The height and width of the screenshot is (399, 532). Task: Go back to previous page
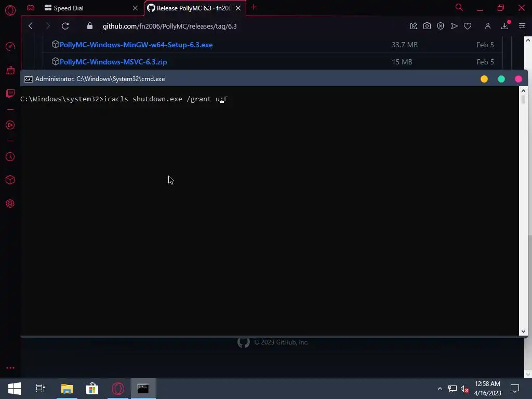point(31,26)
